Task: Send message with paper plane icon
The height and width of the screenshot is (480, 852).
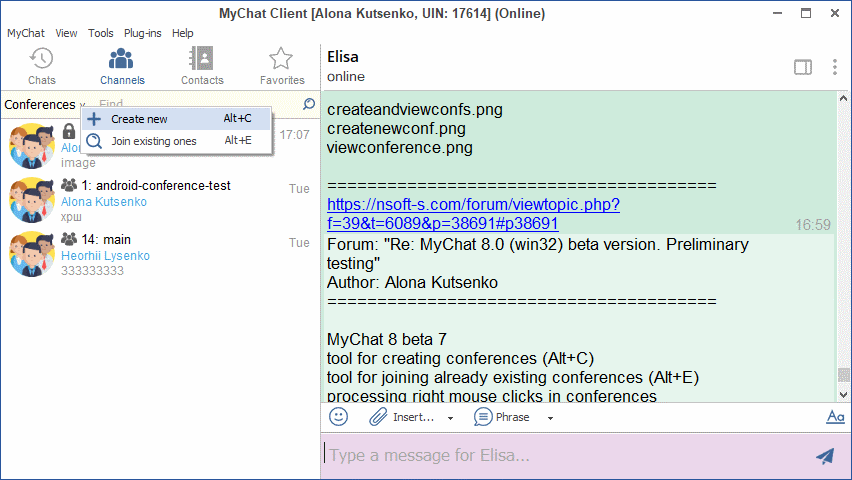Action: click(825, 456)
